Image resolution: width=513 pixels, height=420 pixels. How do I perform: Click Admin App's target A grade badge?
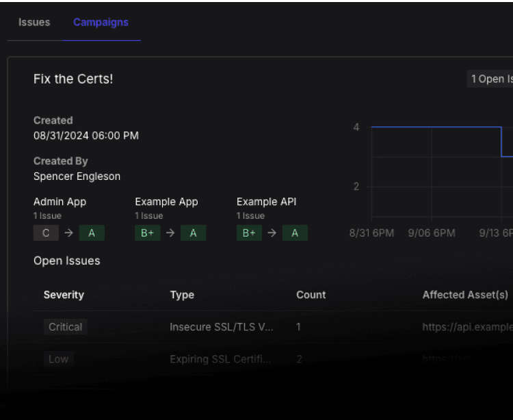(x=92, y=233)
